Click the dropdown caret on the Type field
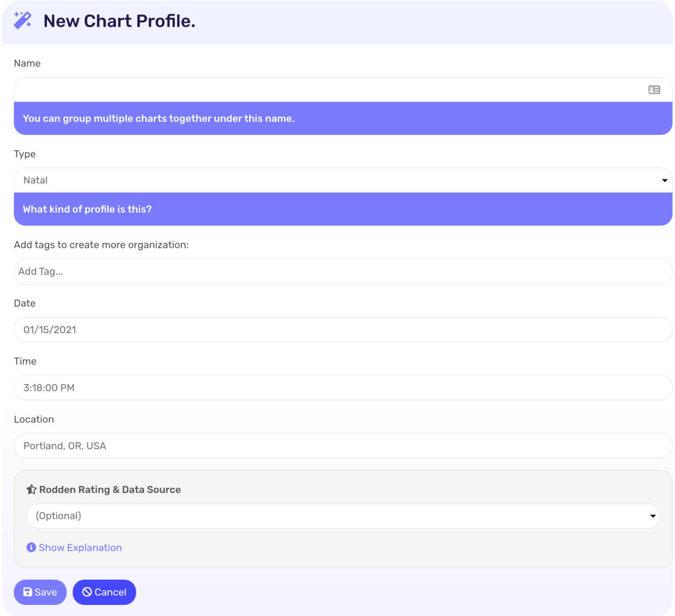The width and height of the screenshot is (675, 616). click(x=664, y=180)
